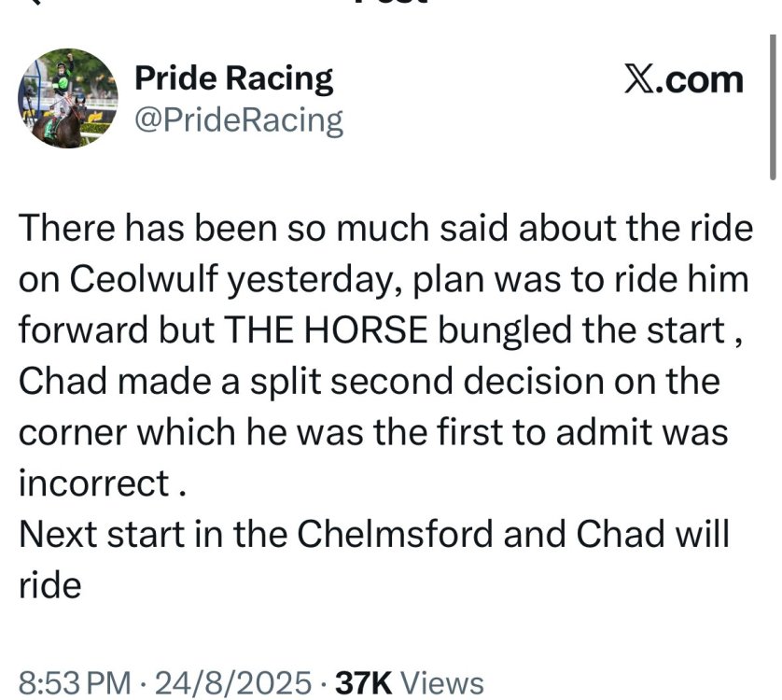Click the last word "ride" of the post

(51, 586)
